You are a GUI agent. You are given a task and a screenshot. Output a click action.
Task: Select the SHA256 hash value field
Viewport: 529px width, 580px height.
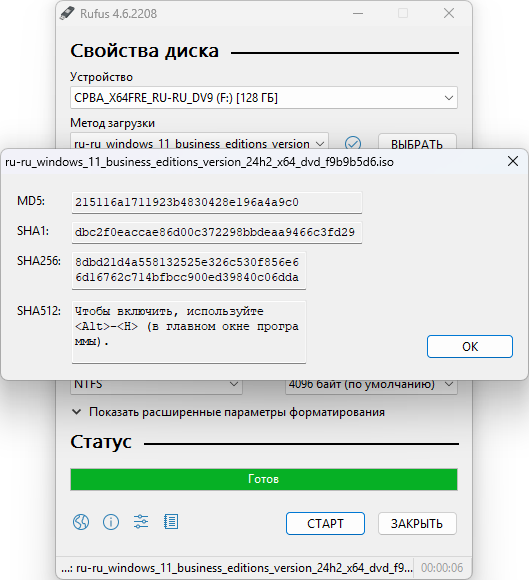(189, 270)
